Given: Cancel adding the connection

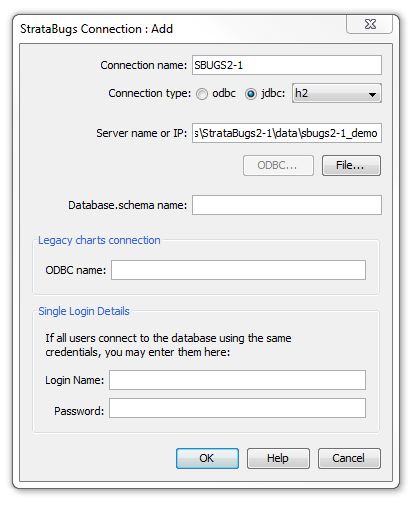Looking at the screenshot, I should [349, 458].
